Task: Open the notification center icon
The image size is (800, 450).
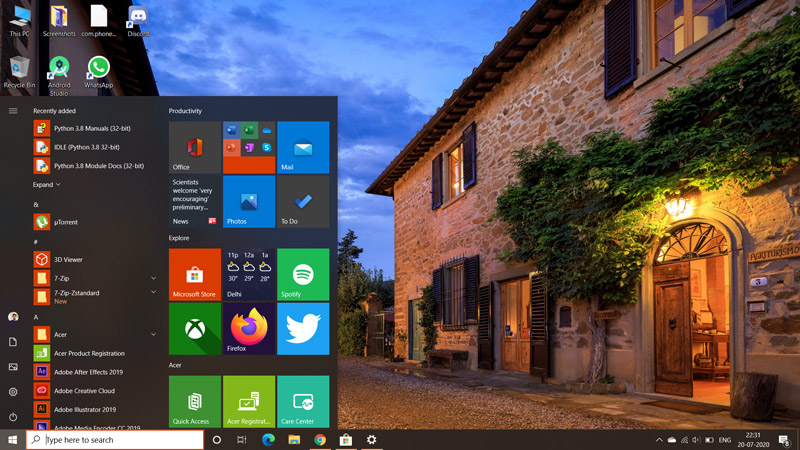Action: click(x=784, y=440)
